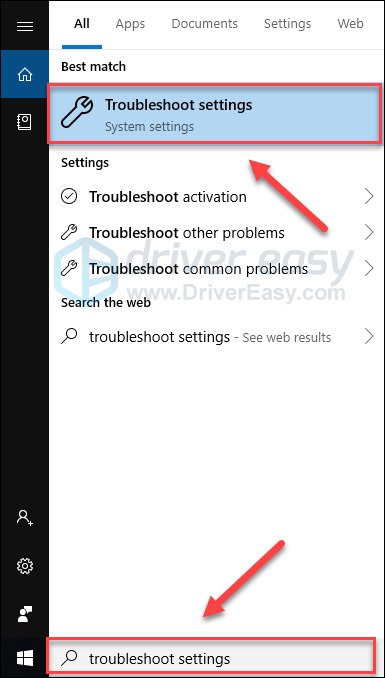Open the Notebook icon in sidebar
Viewport: 385px width, 678px height.
coord(25,122)
